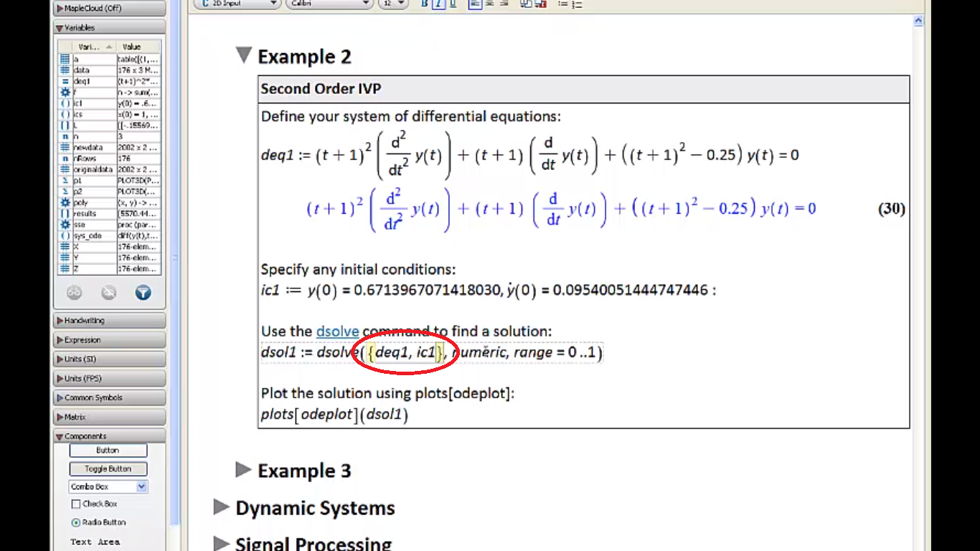The width and height of the screenshot is (980, 551).
Task: Toggle underline text formatting
Action: pos(452,4)
